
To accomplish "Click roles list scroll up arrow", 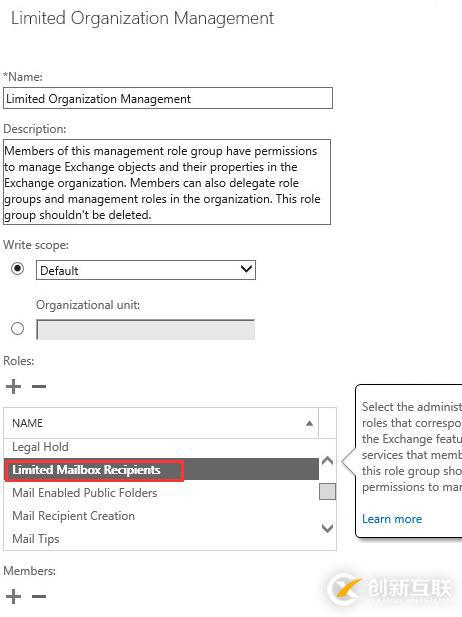I will [x=327, y=461].
